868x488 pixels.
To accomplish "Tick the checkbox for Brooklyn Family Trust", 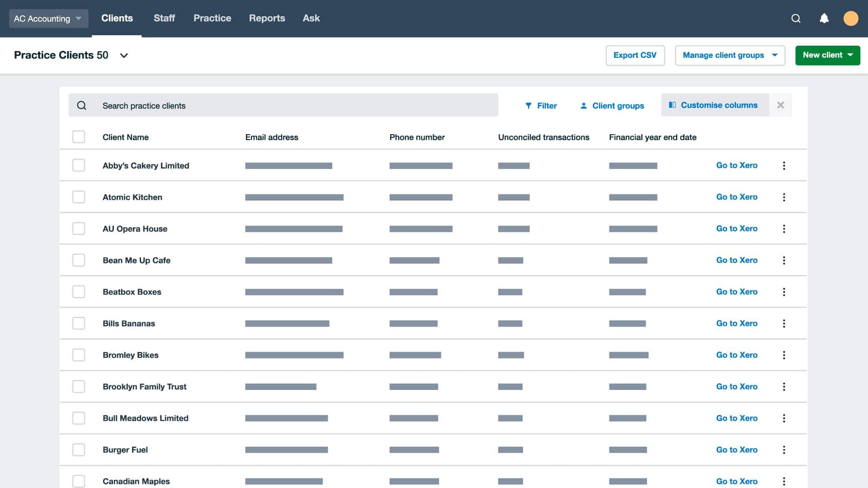I will click(79, 386).
